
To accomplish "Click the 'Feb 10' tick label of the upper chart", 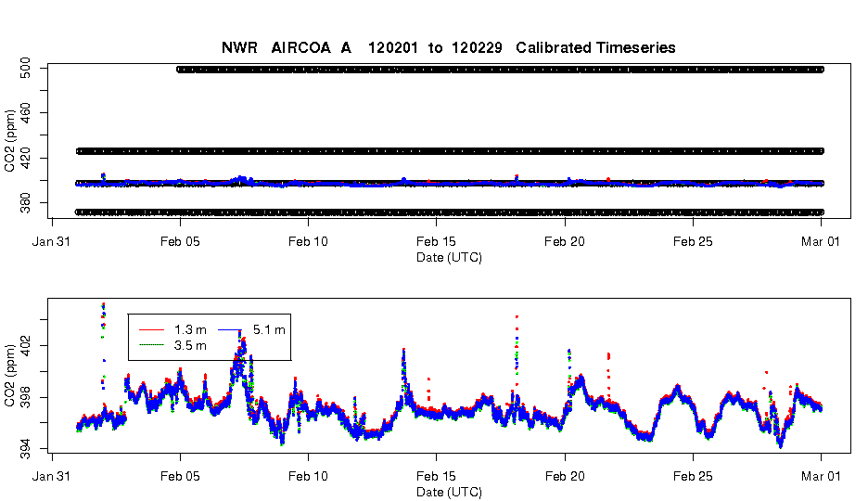I will pyautogui.click(x=308, y=241).
